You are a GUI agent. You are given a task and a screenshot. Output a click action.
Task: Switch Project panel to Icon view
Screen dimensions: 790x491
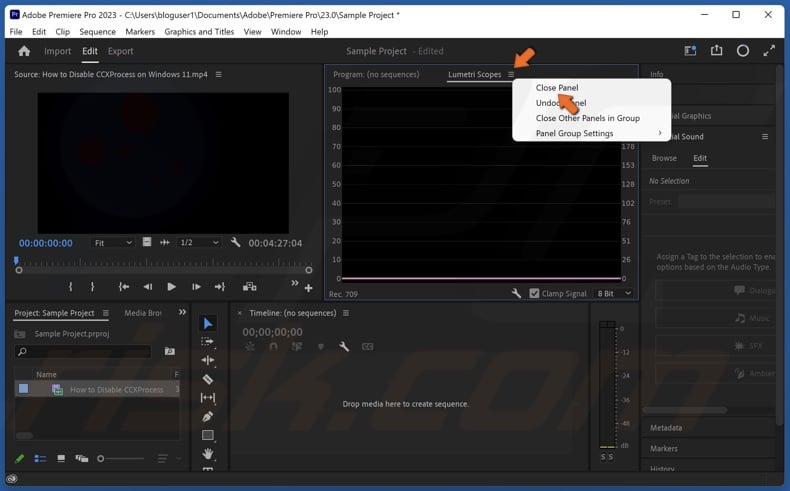[x=61, y=458]
